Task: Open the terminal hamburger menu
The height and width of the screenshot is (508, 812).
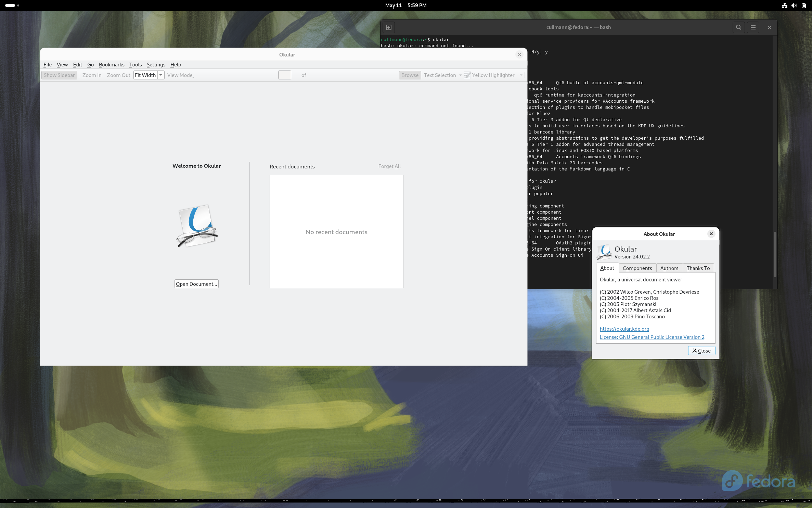Action: coord(753,27)
